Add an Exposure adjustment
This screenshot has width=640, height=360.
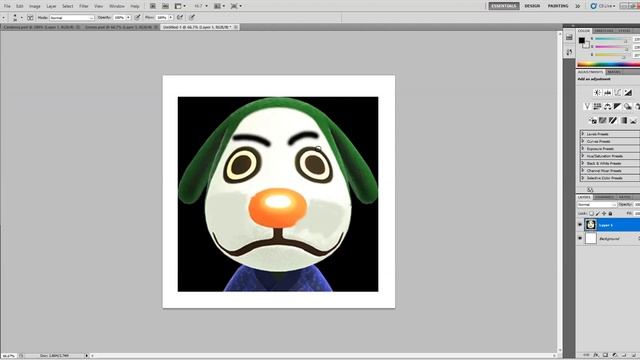coord(628,93)
